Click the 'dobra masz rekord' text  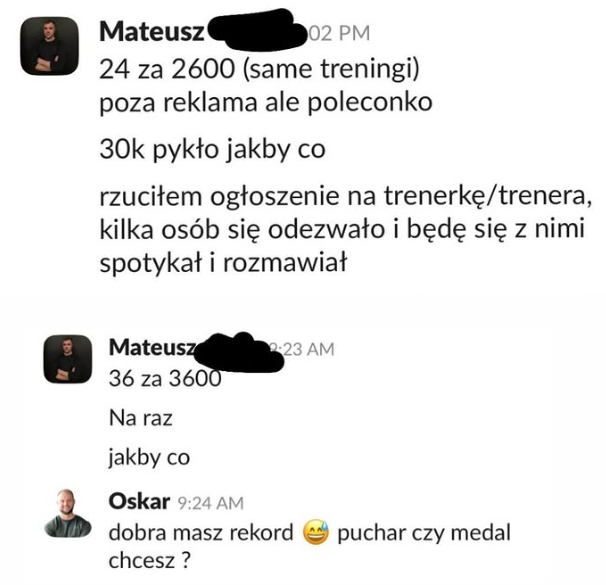[201, 532]
